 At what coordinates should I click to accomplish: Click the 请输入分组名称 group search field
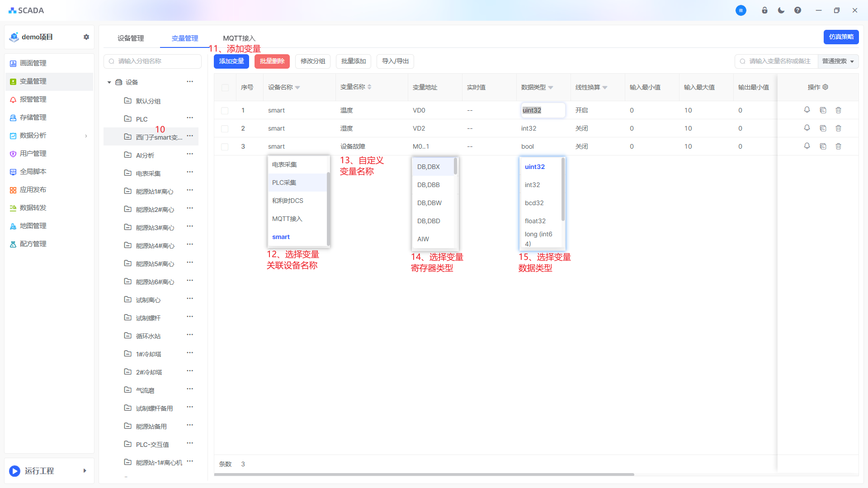(154, 61)
